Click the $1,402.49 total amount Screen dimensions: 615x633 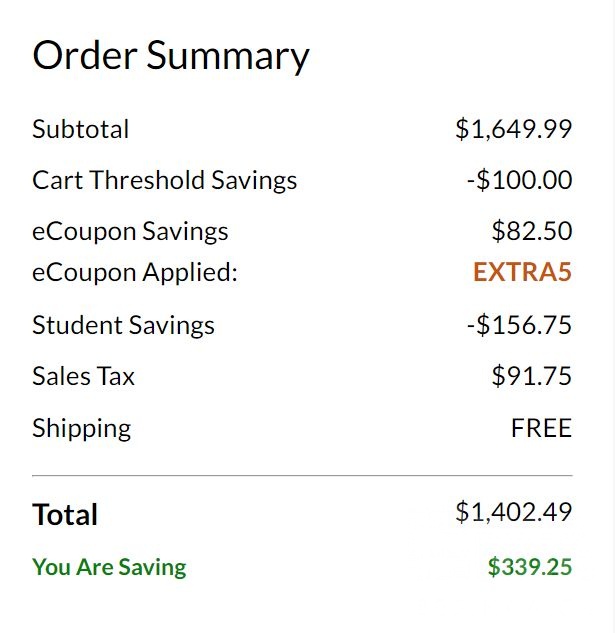514,512
